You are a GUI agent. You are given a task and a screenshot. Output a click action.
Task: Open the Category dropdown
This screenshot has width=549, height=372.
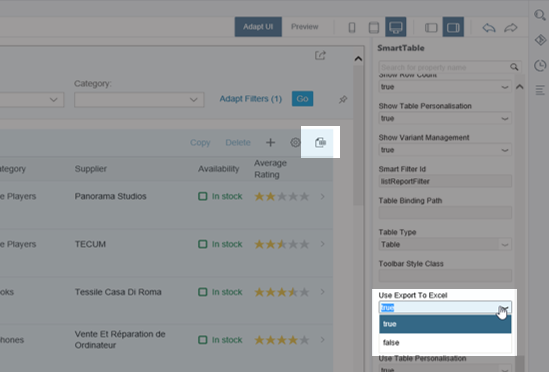pos(139,100)
